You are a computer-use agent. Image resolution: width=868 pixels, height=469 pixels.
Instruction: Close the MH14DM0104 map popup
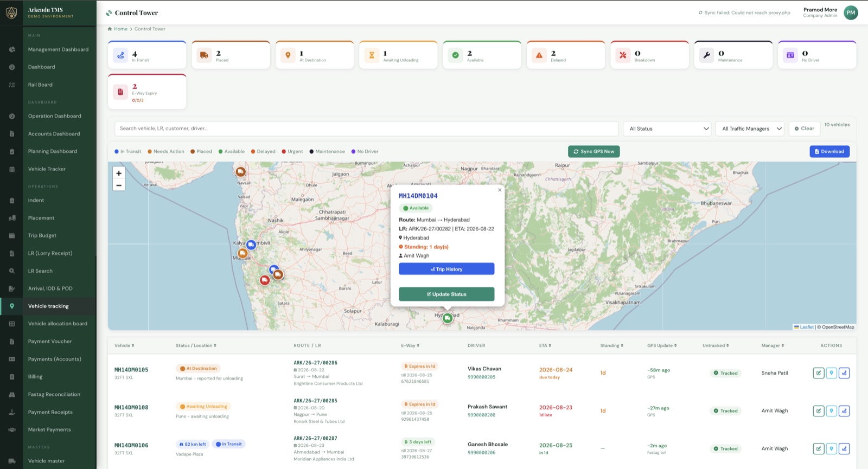click(500, 190)
